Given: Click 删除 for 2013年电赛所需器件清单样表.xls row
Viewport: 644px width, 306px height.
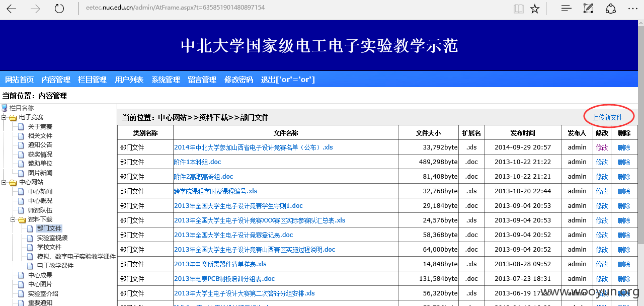Looking at the screenshot, I should point(624,264).
